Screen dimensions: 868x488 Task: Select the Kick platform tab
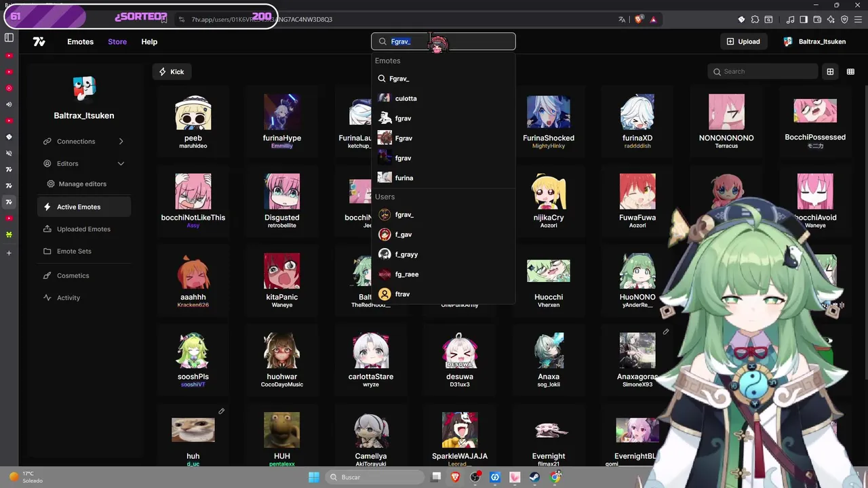coord(172,72)
